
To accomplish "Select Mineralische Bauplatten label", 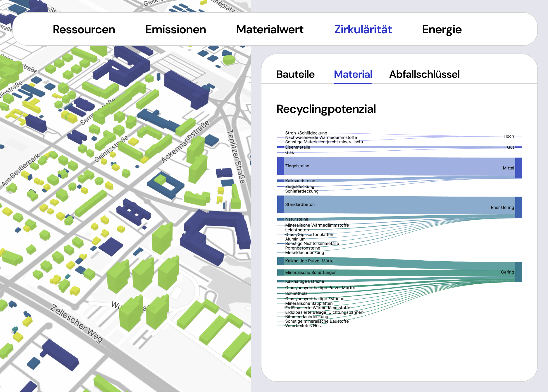I will 309,303.
